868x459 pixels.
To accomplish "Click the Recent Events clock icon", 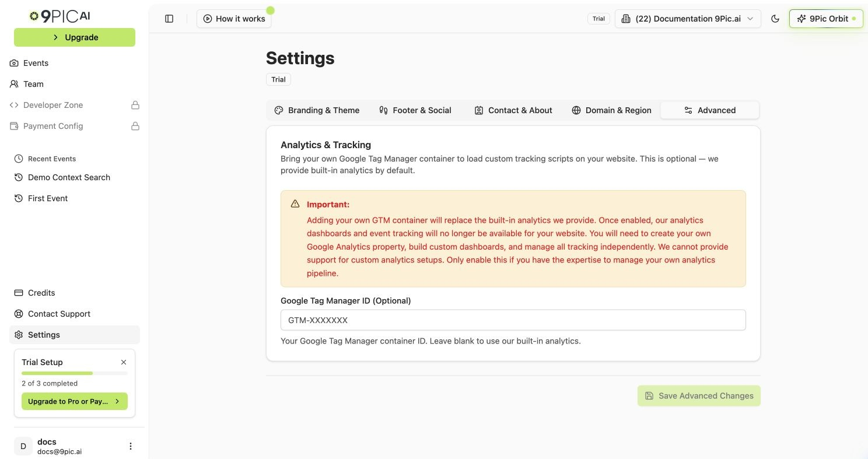I will point(19,159).
